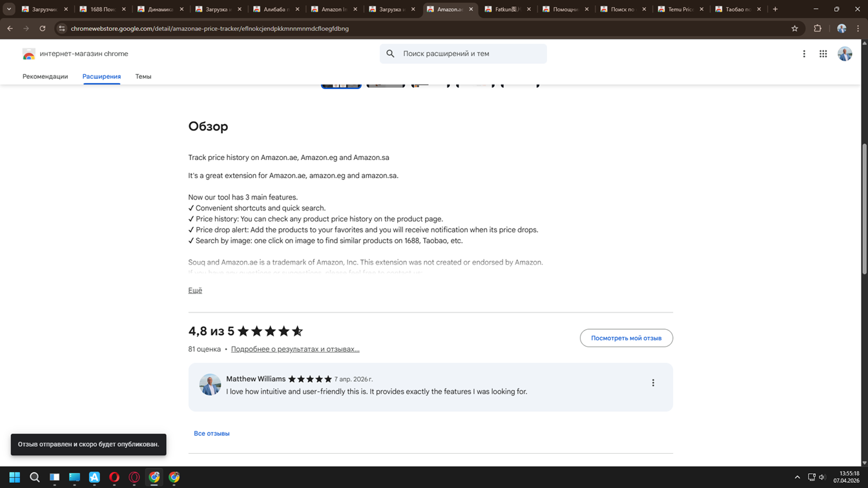Focus the address bar URL
The height and width of the screenshot is (488, 868).
(210, 28)
